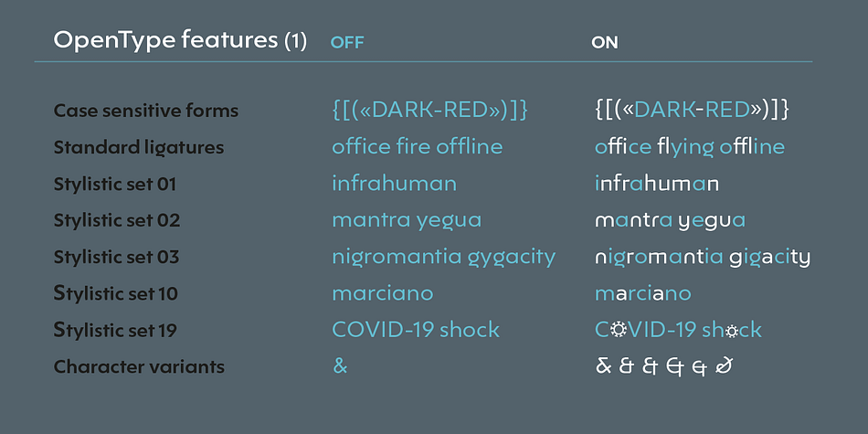The width and height of the screenshot is (868, 434).
Task: Click the third ampersand variant glyph
Action: pos(650,366)
